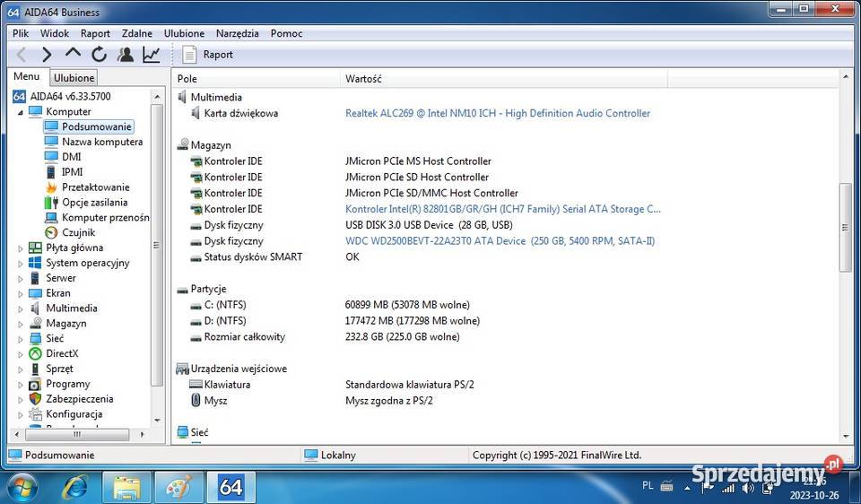The height and width of the screenshot is (504, 861).
Task: Select the IPMI tree item
Action: click(x=72, y=172)
